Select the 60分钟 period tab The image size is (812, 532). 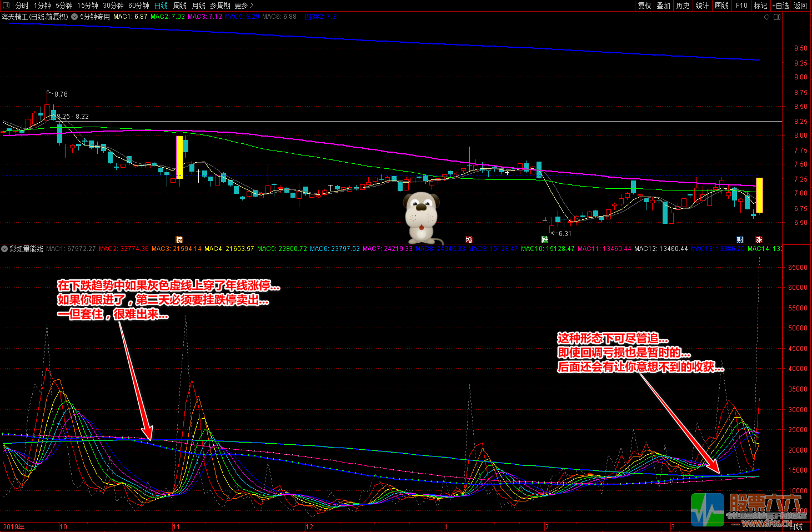click(138, 6)
